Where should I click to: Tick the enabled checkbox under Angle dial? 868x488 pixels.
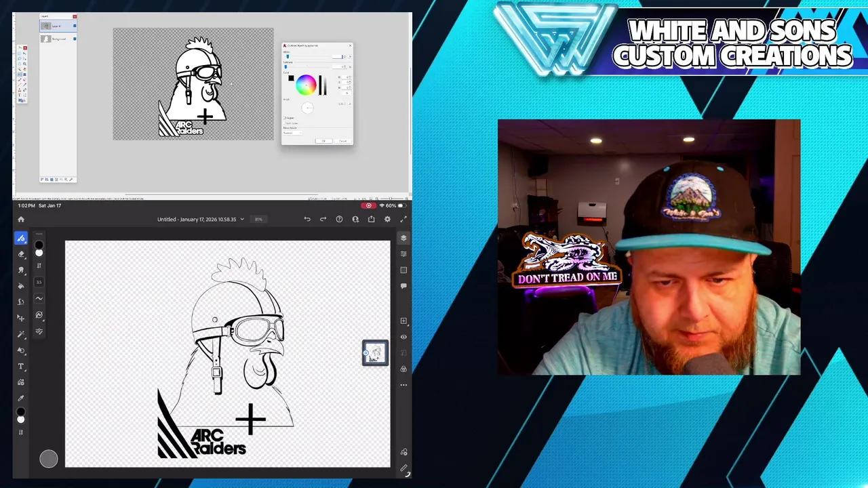[285, 118]
